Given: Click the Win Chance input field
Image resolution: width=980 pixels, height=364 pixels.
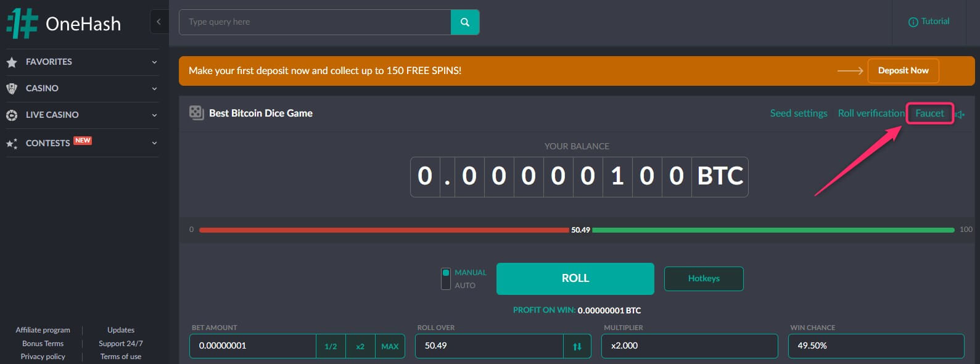Looking at the screenshot, I should (x=876, y=346).
